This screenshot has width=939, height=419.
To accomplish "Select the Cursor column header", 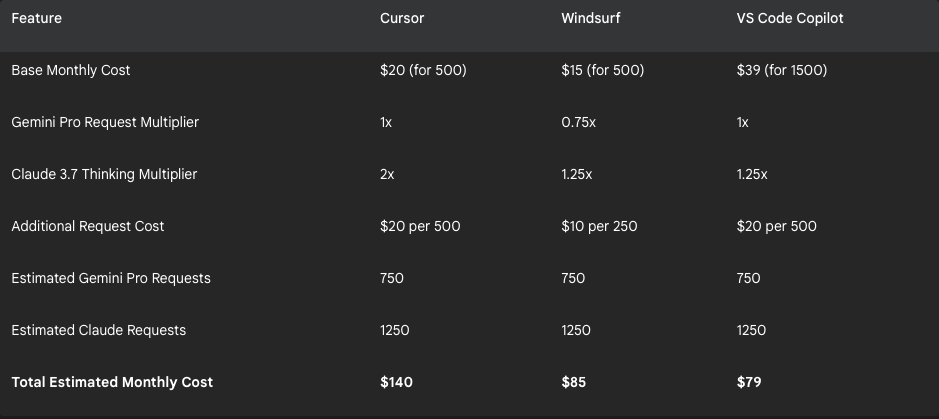I will (x=402, y=19).
